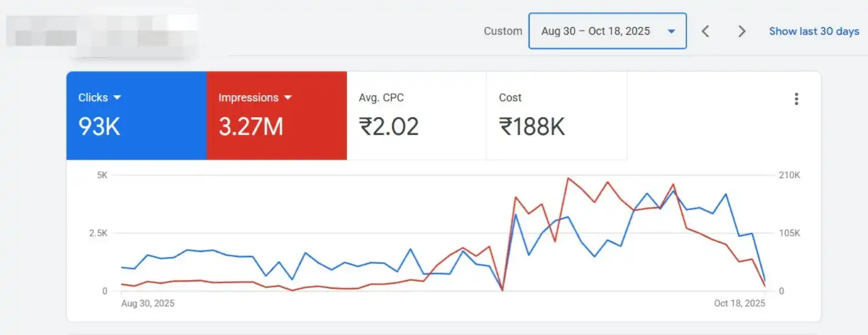
Task: Click the Custom date range label
Action: click(503, 31)
